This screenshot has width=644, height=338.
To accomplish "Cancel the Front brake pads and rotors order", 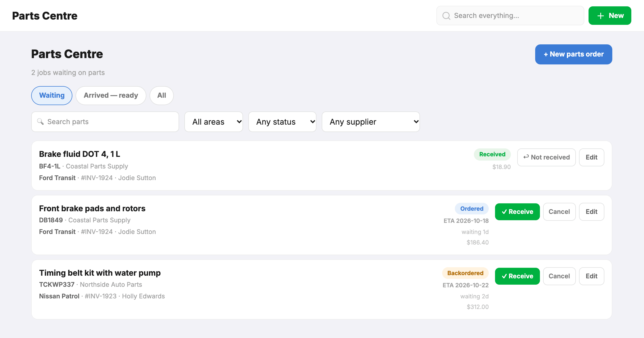I will [559, 212].
